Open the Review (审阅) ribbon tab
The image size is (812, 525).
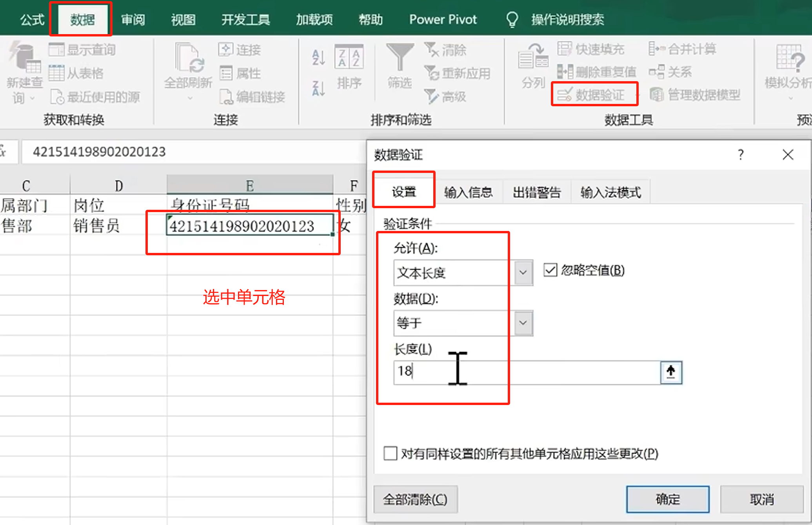(x=133, y=20)
